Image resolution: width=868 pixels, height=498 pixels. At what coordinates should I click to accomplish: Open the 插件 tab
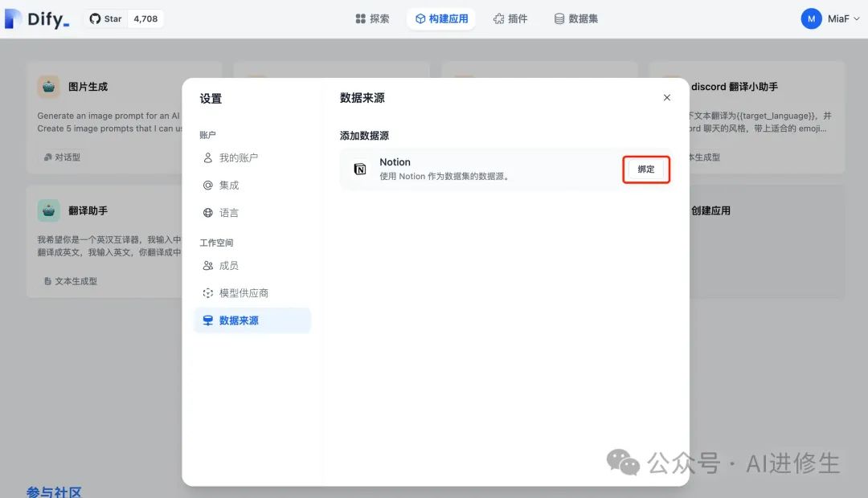[510, 18]
